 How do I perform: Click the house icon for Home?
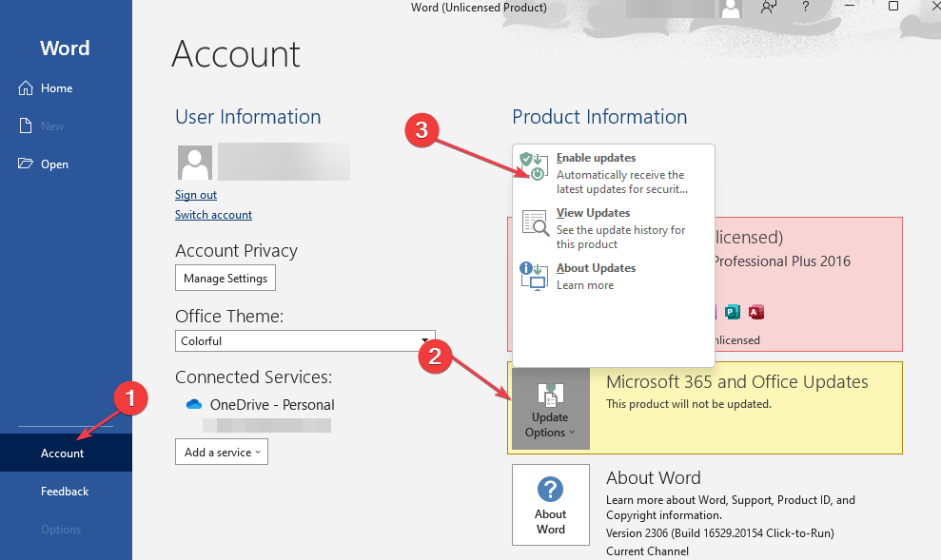tap(25, 88)
